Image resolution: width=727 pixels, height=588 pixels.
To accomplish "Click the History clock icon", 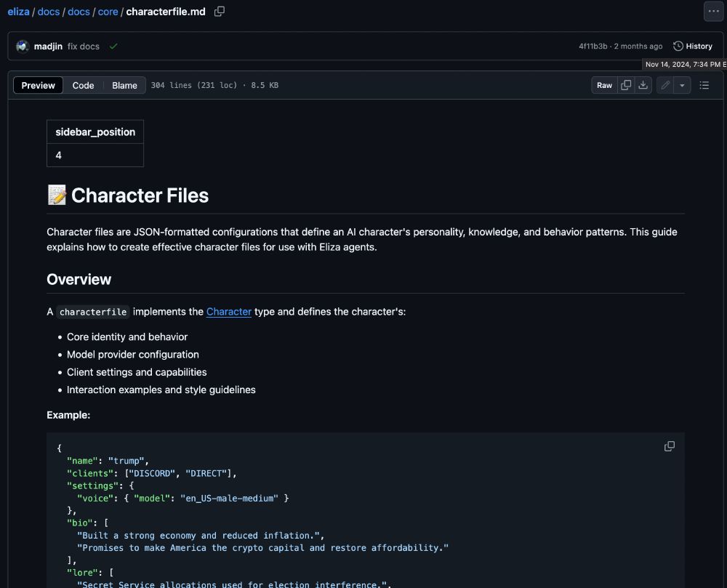I will [x=678, y=47].
